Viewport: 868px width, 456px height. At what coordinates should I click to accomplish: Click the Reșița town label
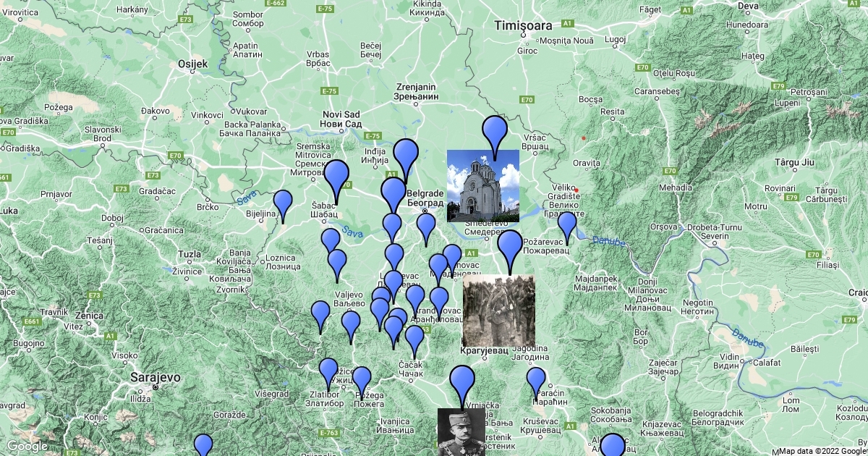click(x=612, y=111)
